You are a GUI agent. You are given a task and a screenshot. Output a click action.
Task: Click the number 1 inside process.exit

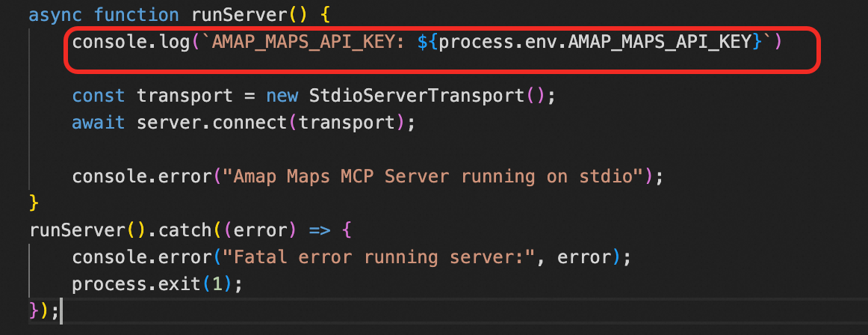(x=217, y=284)
